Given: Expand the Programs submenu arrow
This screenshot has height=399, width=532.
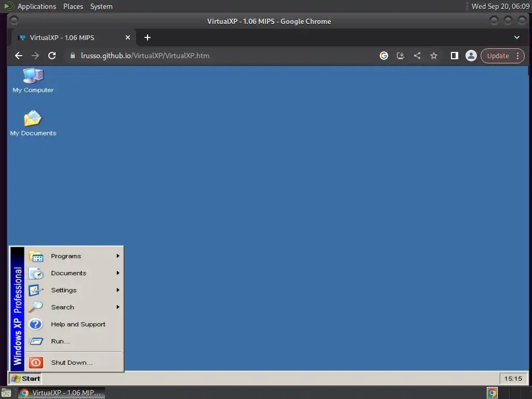Looking at the screenshot, I should coord(118,256).
